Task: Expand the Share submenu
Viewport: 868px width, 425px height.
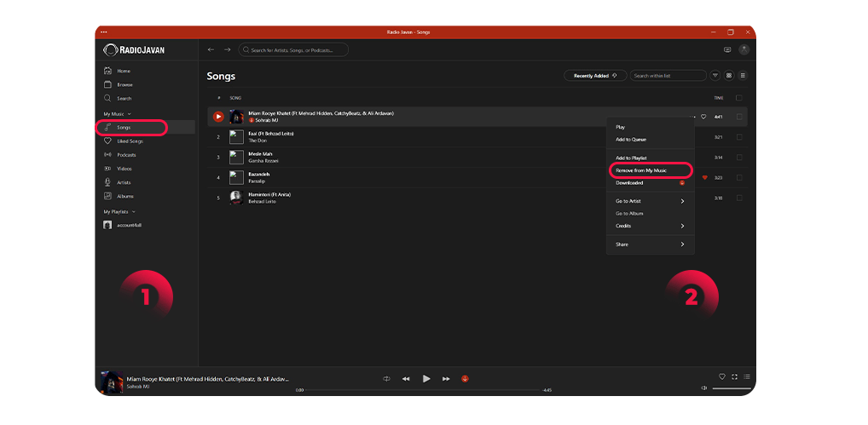Action: click(x=651, y=244)
